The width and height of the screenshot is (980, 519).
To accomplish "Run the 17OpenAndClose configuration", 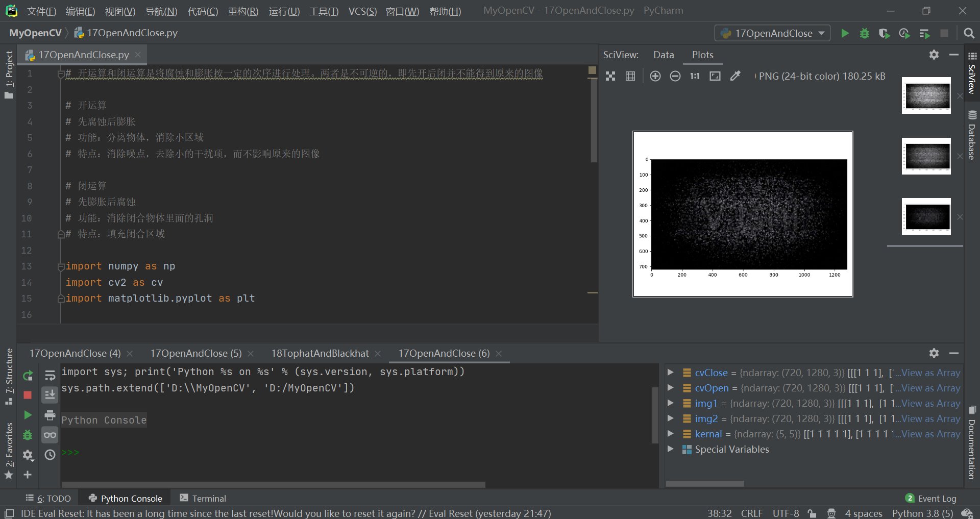I will pyautogui.click(x=845, y=33).
